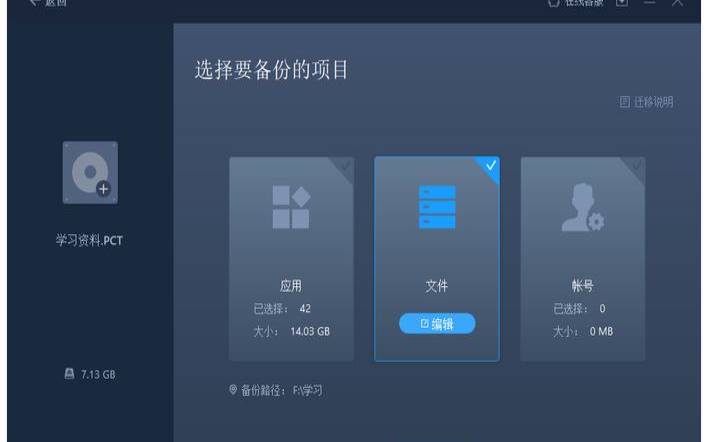
Task: Check the 帐号 card corner checkmark
Action: pos(636,166)
